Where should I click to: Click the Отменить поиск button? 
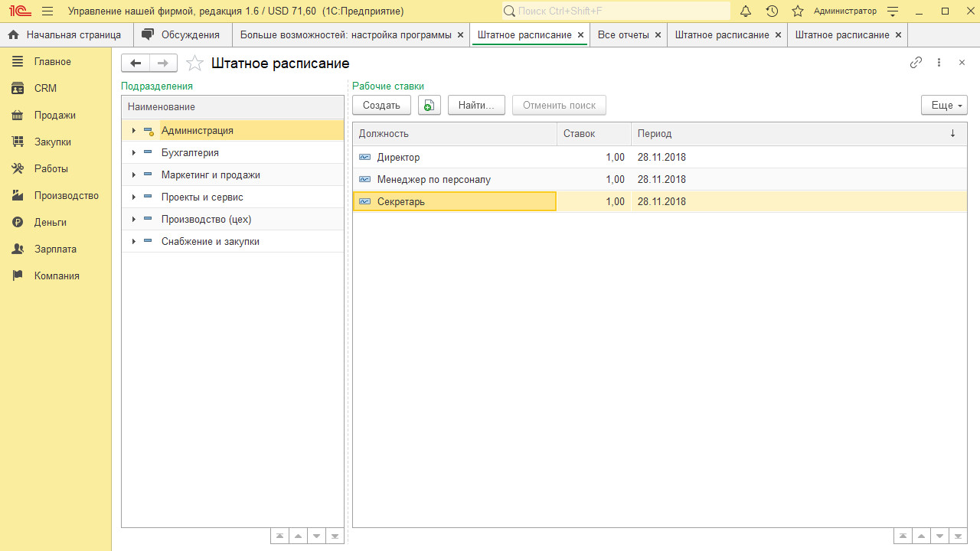point(559,106)
